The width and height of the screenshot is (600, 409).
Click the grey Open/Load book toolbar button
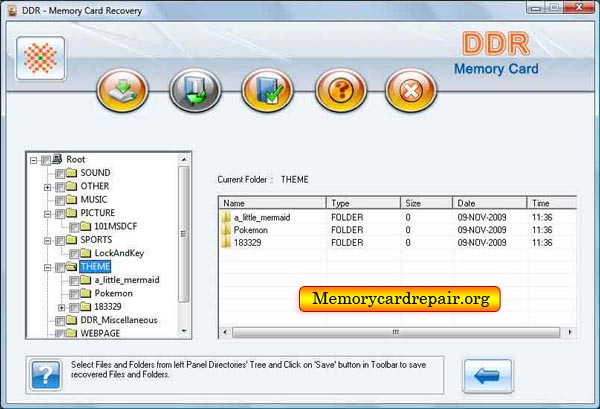pos(195,90)
